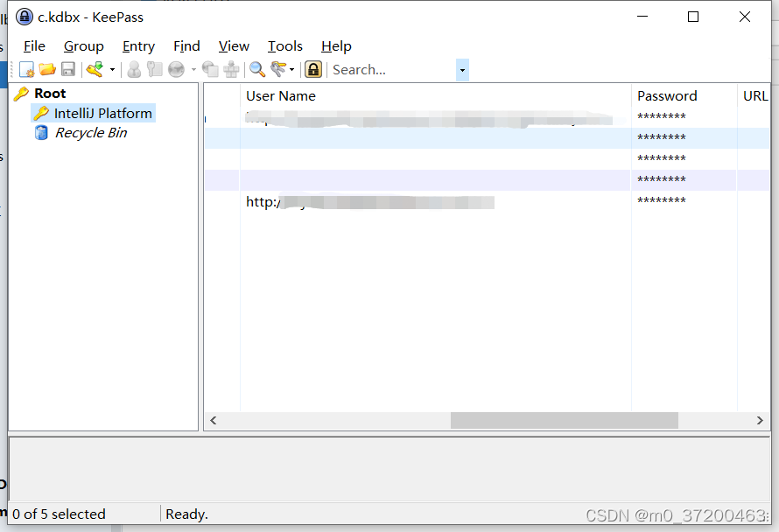Viewport: 779px width, 532px height.
Task: Open the Find menu
Action: click(186, 46)
